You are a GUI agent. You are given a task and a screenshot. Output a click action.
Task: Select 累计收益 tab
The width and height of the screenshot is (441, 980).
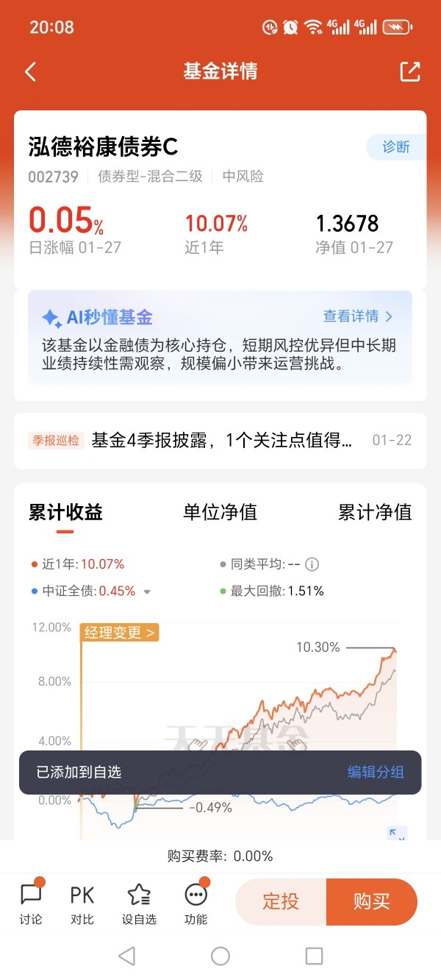pyautogui.click(x=65, y=512)
